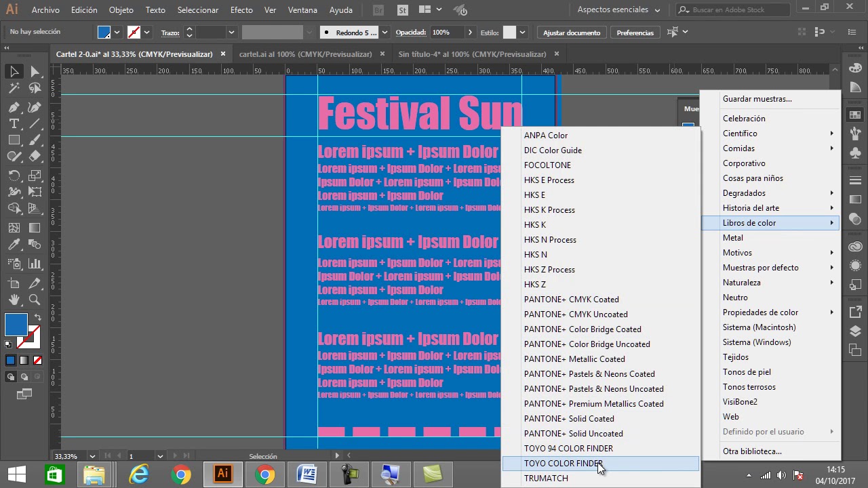Click 'Preferencias' button

click(x=635, y=33)
